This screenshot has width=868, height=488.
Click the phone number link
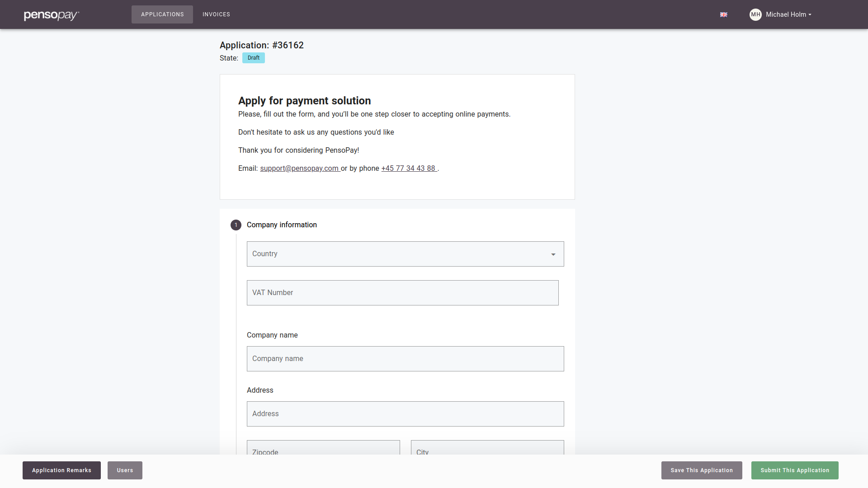click(x=408, y=169)
